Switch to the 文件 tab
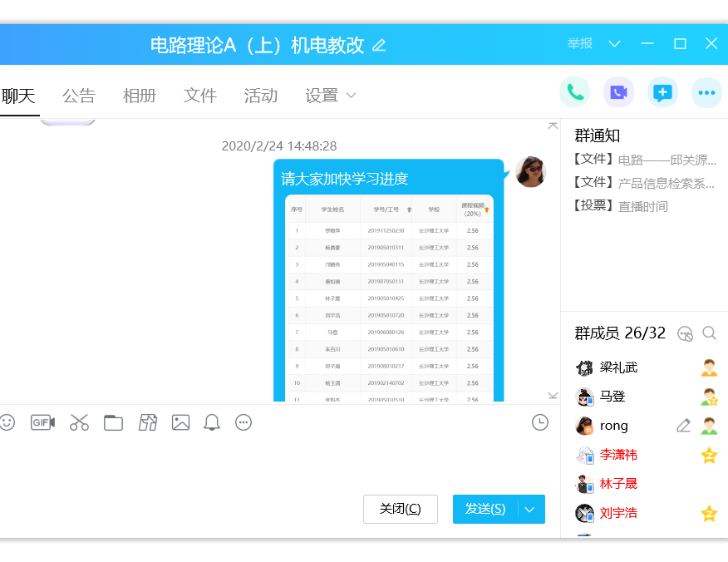Viewport: 728px width, 562px height. 200,96
